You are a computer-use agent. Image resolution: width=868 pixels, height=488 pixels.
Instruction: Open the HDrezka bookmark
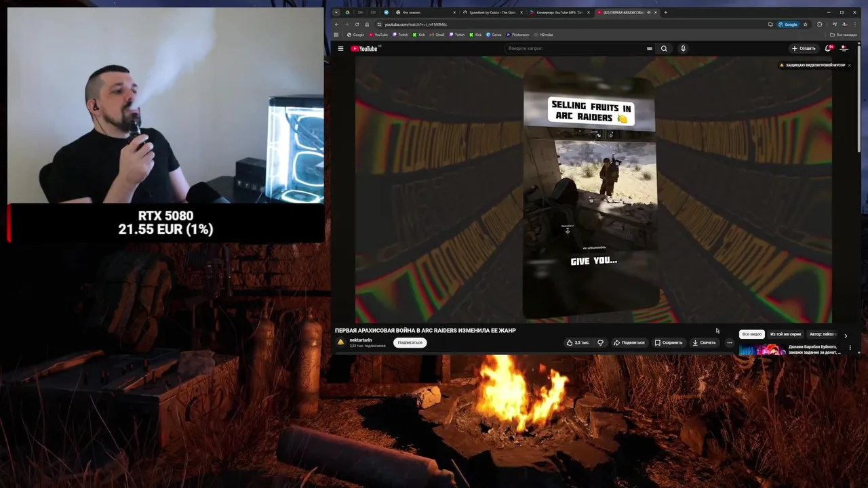coord(543,35)
